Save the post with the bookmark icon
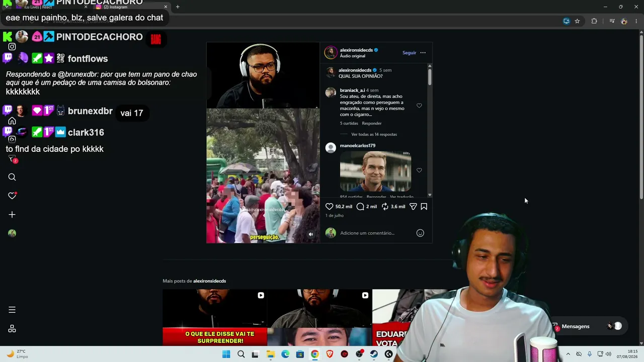This screenshot has height=362, width=644. point(424,207)
